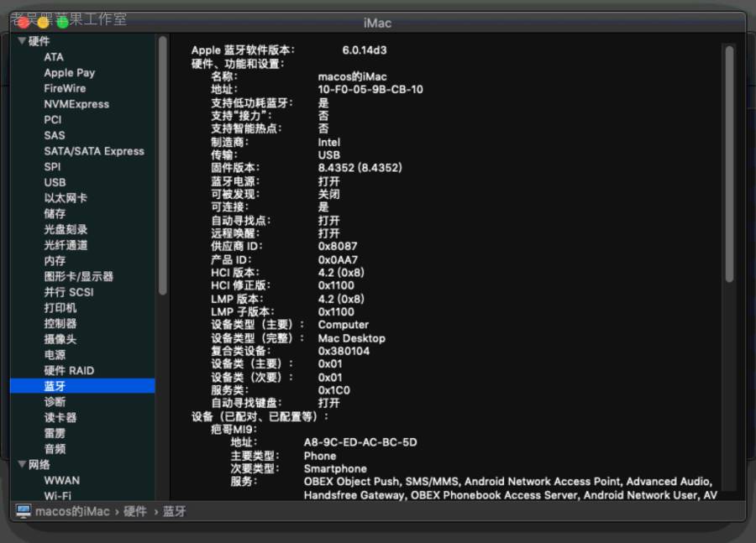Click the sidebar vertical scrollbar
This screenshot has width=756, height=543.
(162, 168)
